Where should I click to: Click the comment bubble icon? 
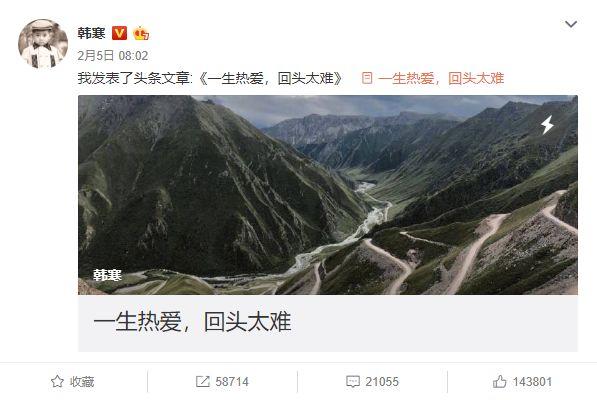pyautogui.click(x=353, y=382)
